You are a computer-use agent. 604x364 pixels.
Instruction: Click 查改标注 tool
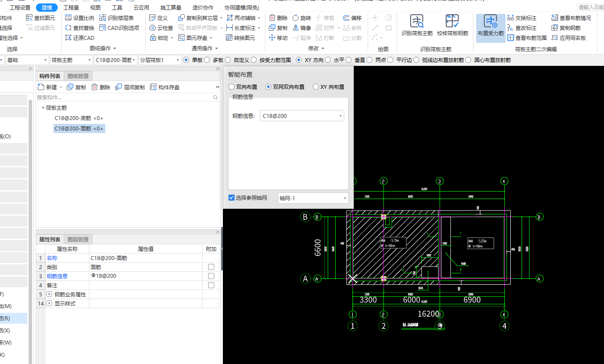coord(522,28)
